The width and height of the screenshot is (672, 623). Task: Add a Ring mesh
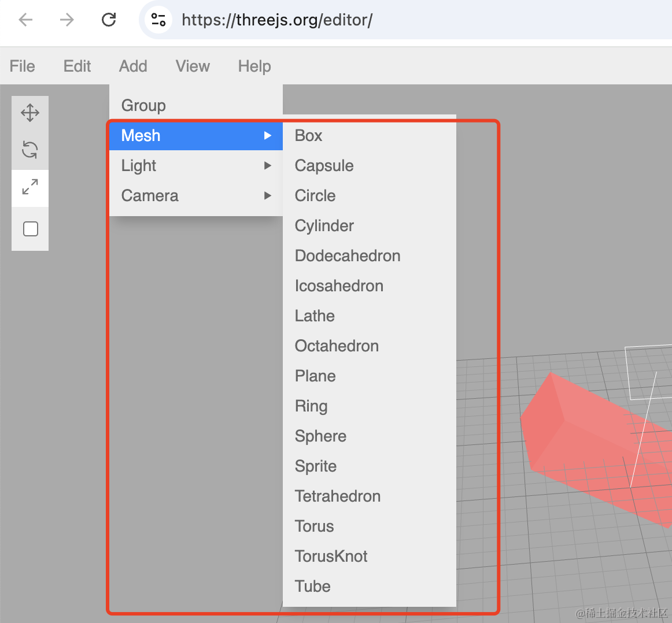click(x=370, y=406)
